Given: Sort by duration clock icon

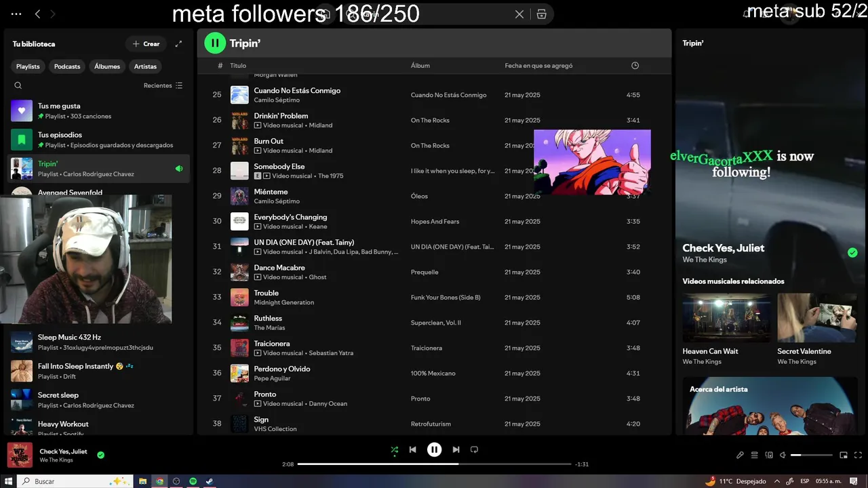Looking at the screenshot, I should pos(635,66).
